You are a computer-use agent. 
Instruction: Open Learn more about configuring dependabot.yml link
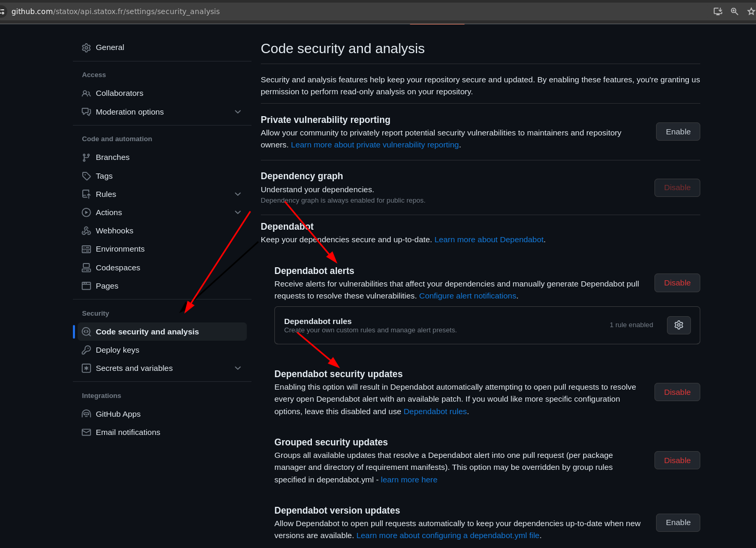click(x=448, y=535)
